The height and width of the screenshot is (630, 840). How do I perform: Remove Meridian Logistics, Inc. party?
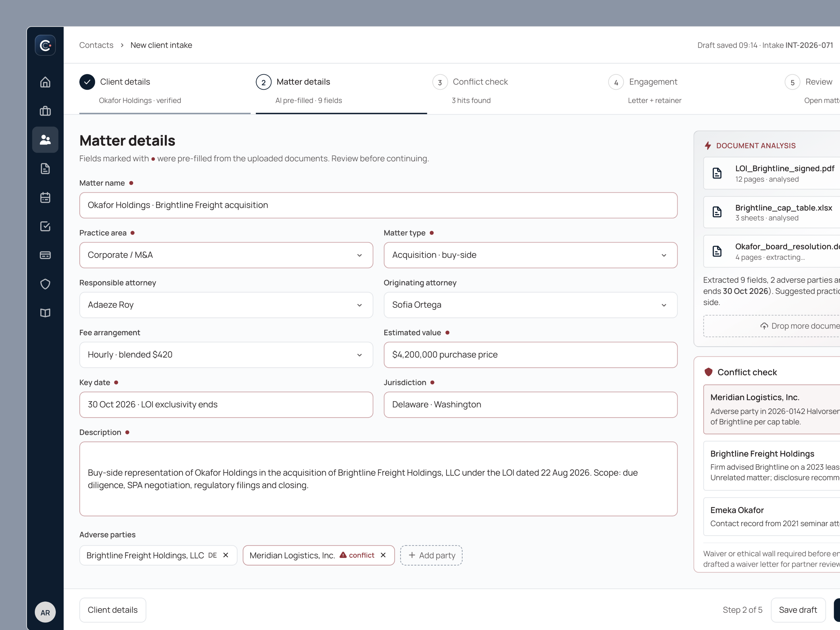click(x=383, y=555)
